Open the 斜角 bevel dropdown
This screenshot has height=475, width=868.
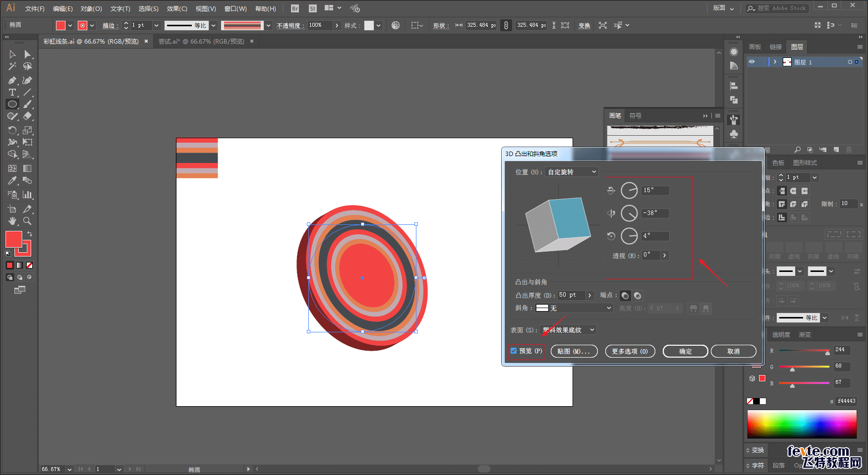pos(574,308)
